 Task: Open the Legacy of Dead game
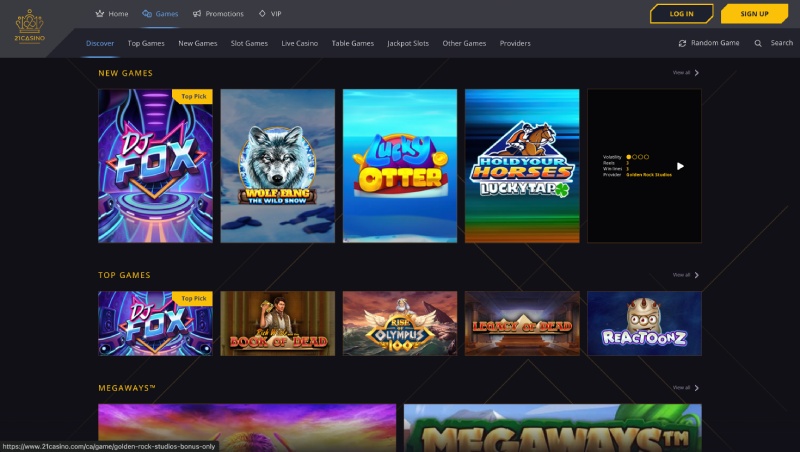(x=522, y=323)
